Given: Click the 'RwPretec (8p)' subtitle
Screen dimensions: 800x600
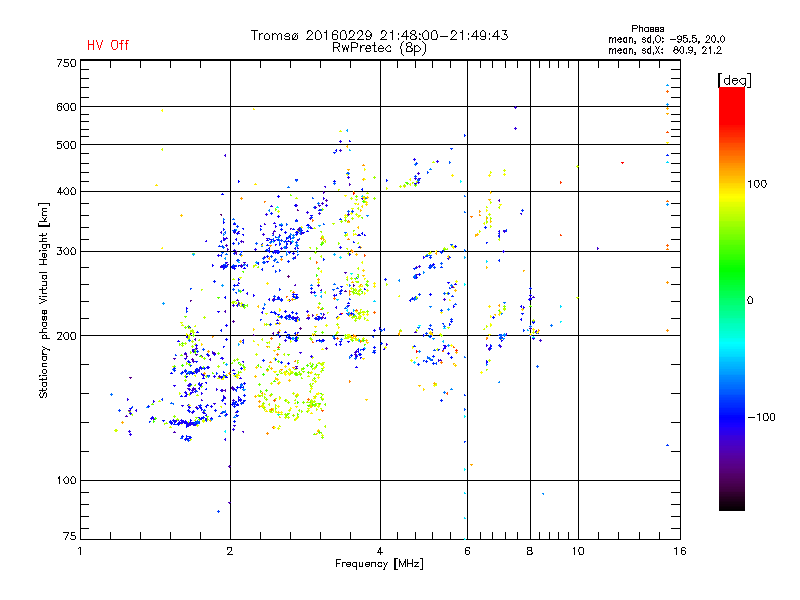Looking at the screenshot, I should pyautogui.click(x=379, y=48).
